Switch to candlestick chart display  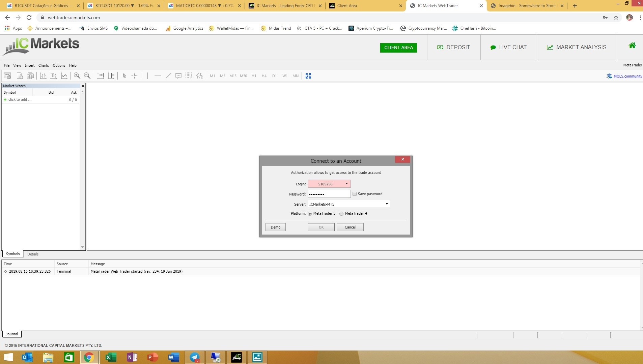pyautogui.click(x=54, y=76)
